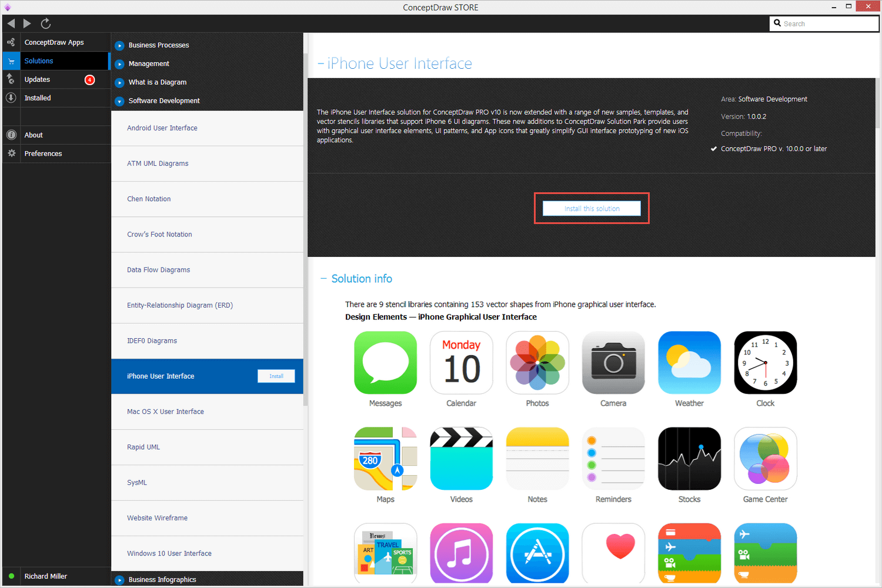Click Install button on iPhone User Interface row

tap(276, 376)
